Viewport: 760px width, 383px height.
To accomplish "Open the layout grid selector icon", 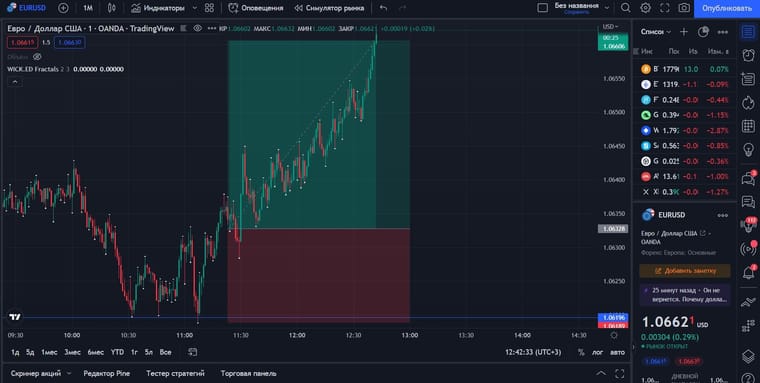I will [x=209, y=8].
